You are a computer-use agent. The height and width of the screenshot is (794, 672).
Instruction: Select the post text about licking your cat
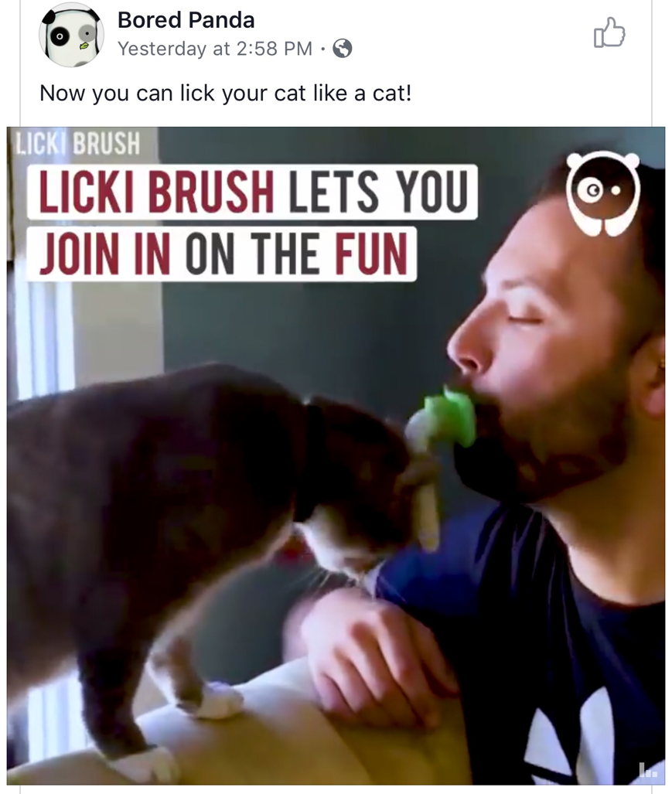(x=225, y=94)
